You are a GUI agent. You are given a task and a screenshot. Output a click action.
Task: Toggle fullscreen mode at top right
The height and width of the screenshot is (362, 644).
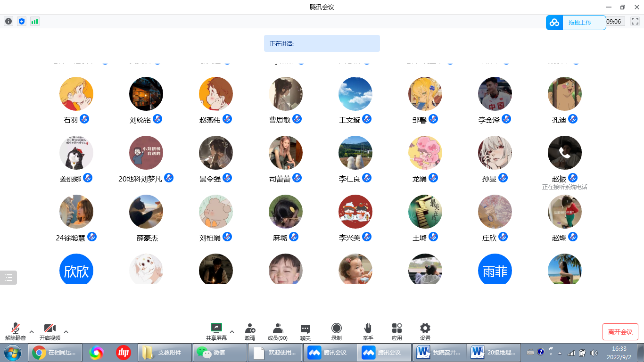(635, 21)
